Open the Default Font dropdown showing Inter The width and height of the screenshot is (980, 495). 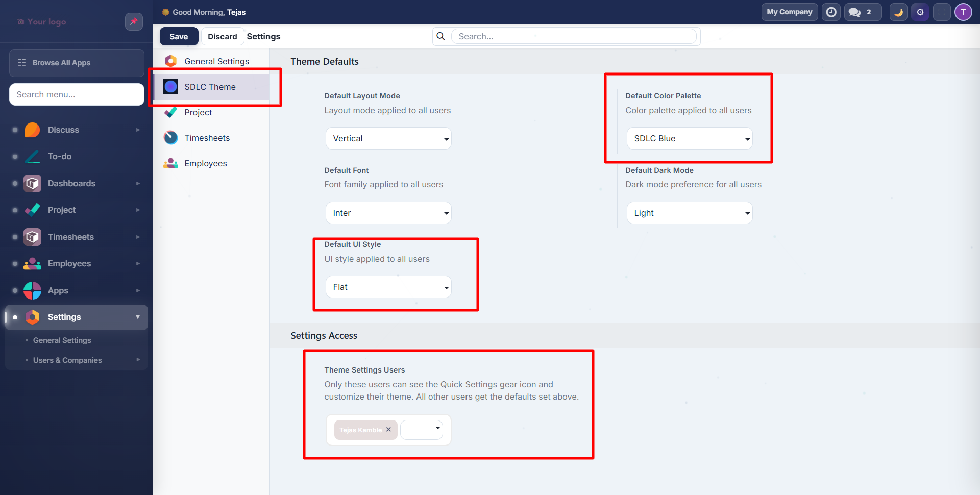388,212
